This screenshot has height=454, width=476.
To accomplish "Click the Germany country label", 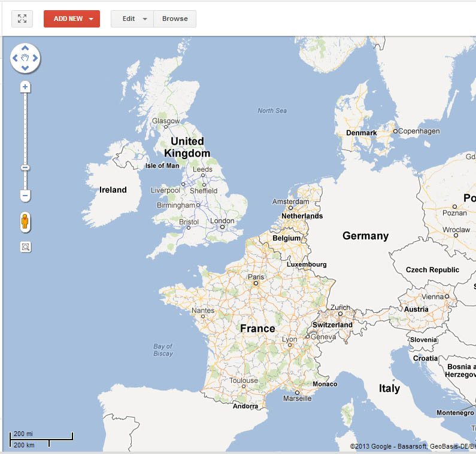I will click(x=365, y=236).
